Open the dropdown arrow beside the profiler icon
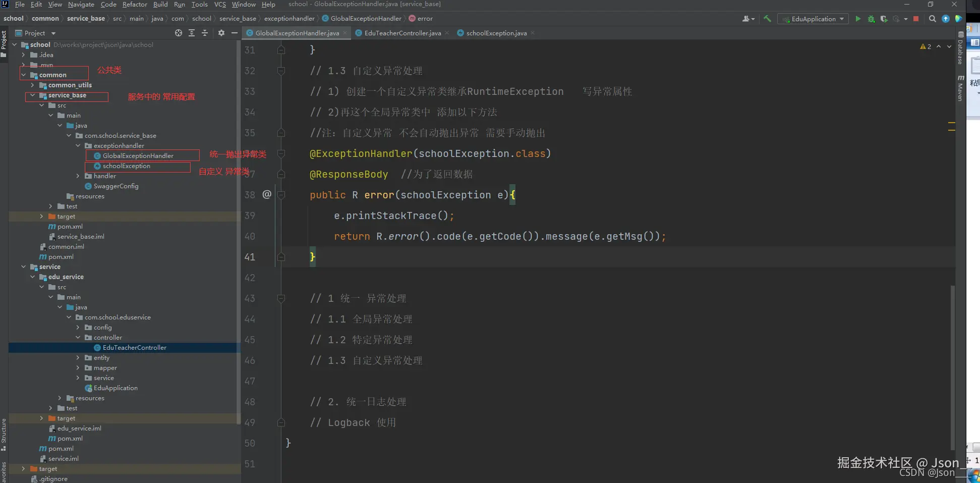The image size is (980, 483). pos(906,19)
